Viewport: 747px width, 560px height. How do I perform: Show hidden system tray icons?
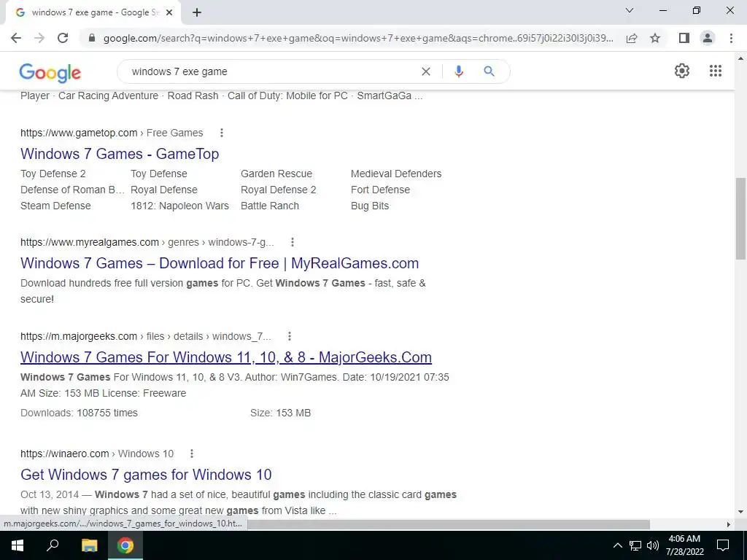tap(617, 545)
